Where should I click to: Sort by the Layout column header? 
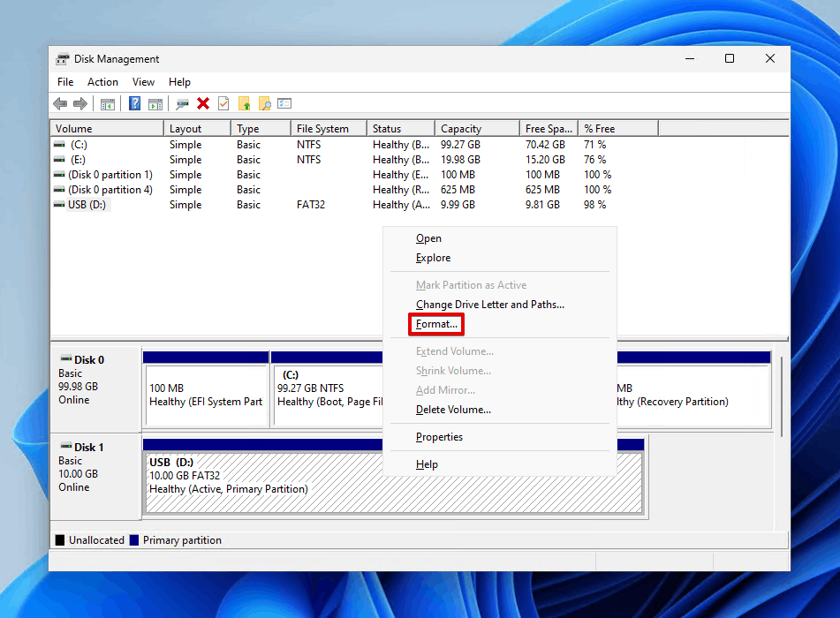pyautogui.click(x=197, y=129)
